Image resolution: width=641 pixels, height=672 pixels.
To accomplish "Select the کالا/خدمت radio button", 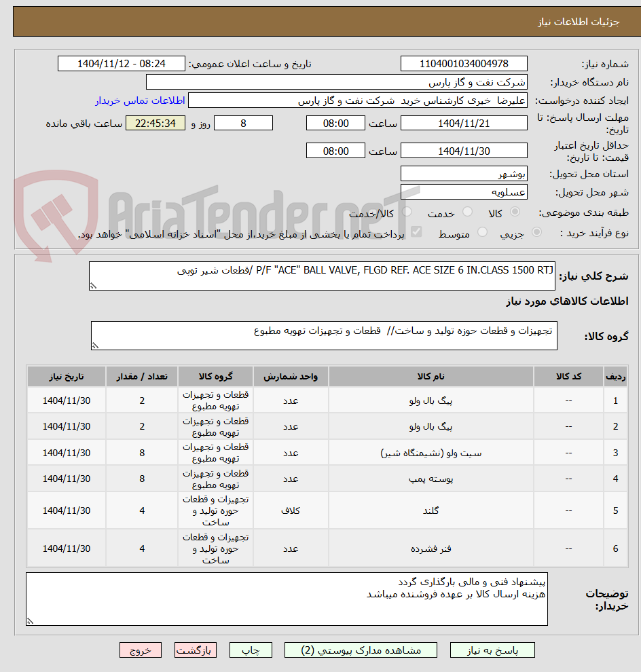I will [407, 212].
